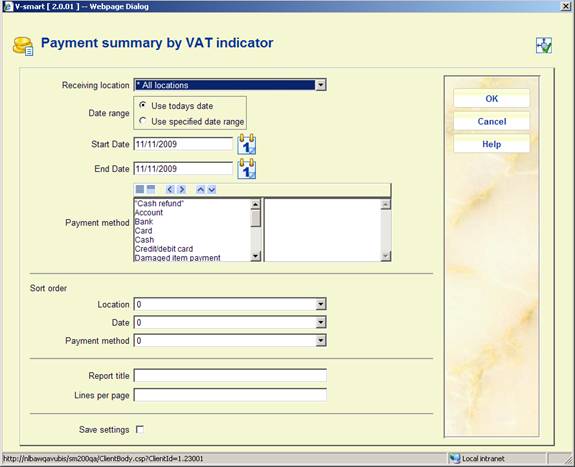Click the Help button
575x467 pixels.
491,144
